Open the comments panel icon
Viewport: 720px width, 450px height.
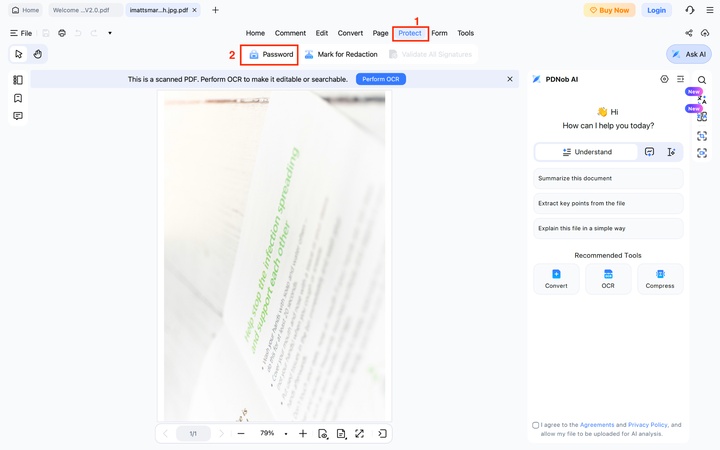click(18, 116)
